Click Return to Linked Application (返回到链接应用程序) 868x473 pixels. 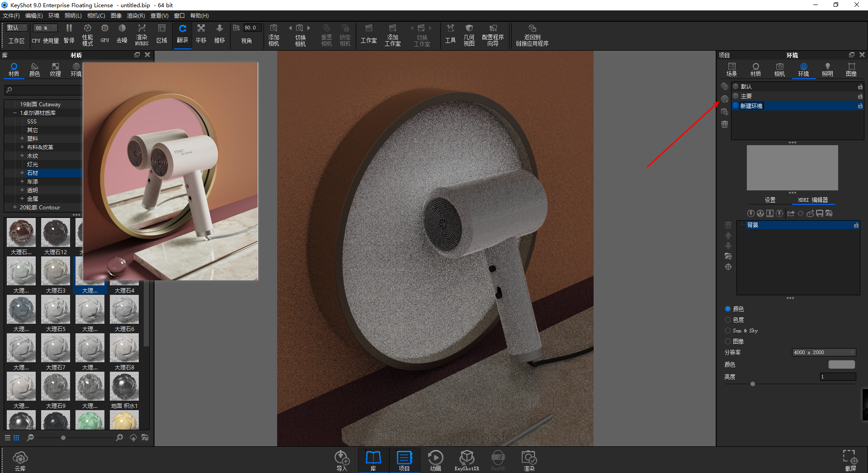(532, 34)
